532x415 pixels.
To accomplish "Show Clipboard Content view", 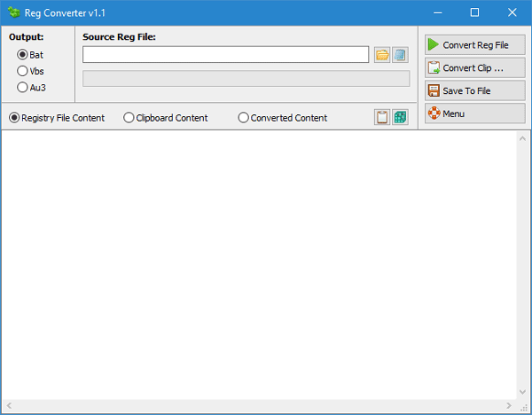I will 166,118.
